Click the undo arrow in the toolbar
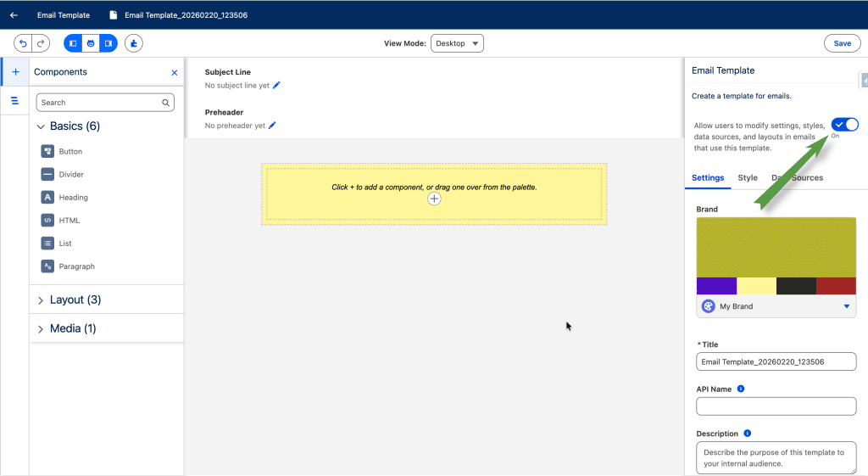Image resolution: width=868 pixels, height=476 pixels. [x=23, y=43]
